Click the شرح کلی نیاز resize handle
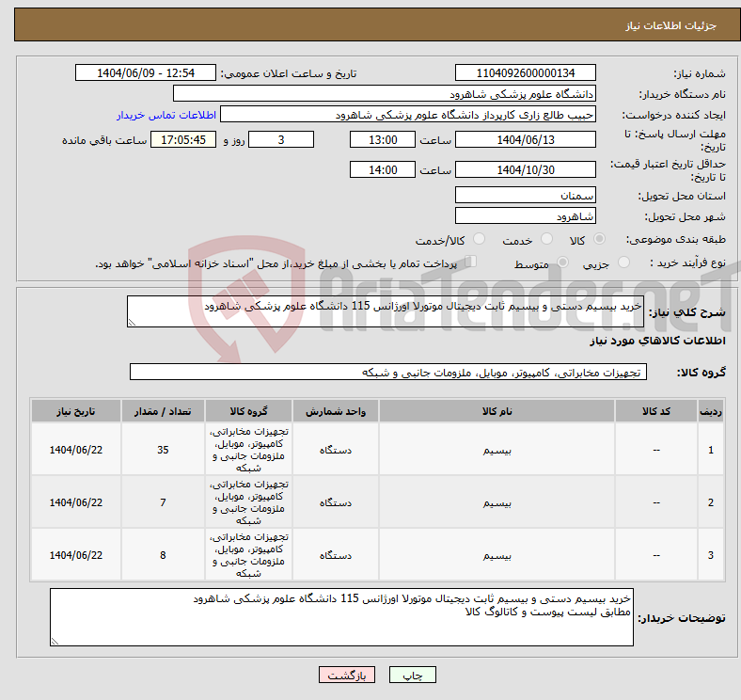Viewport: 741px width, 700px height. coord(133,323)
